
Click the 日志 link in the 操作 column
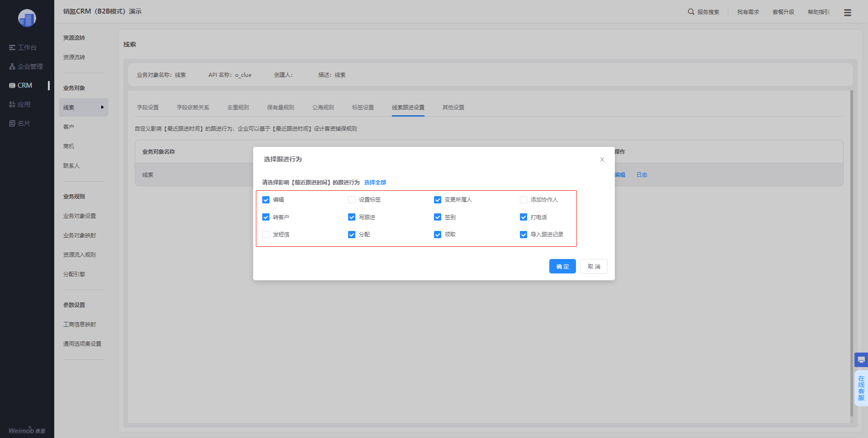pos(642,175)
